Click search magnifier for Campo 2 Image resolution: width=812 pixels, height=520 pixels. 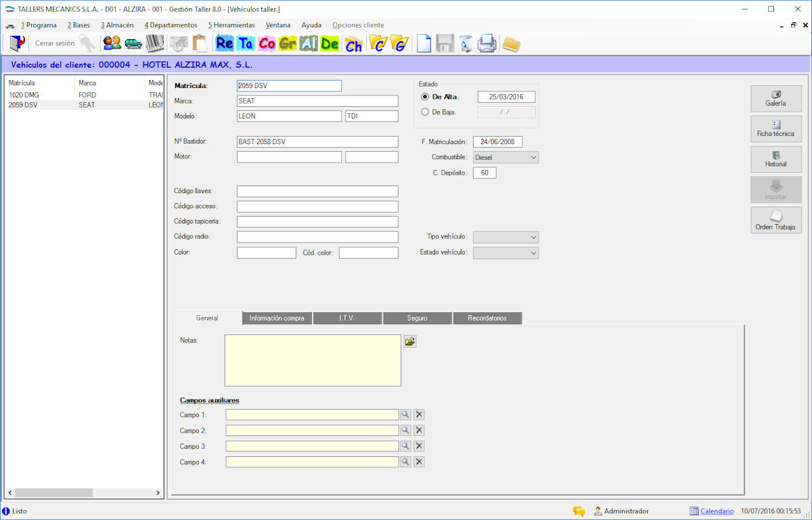pyautogui.click(x=405, y=430)
